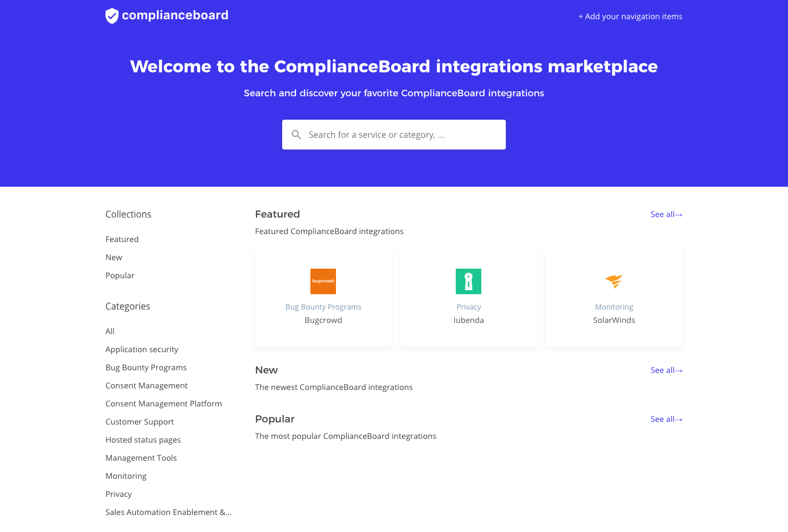Open the Iubenda green keyhole logo
Viewport: 788px width, 532px height.
[469, 281]
